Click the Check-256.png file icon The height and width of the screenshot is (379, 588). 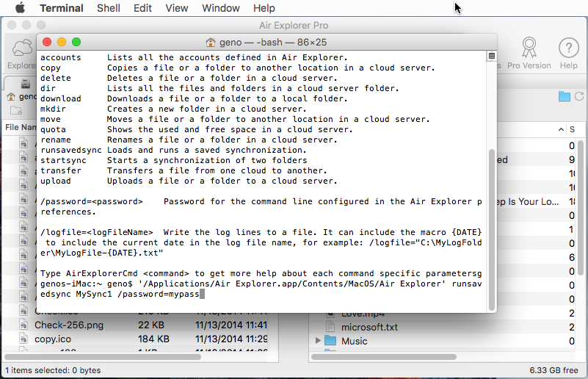tap(23, 325)
